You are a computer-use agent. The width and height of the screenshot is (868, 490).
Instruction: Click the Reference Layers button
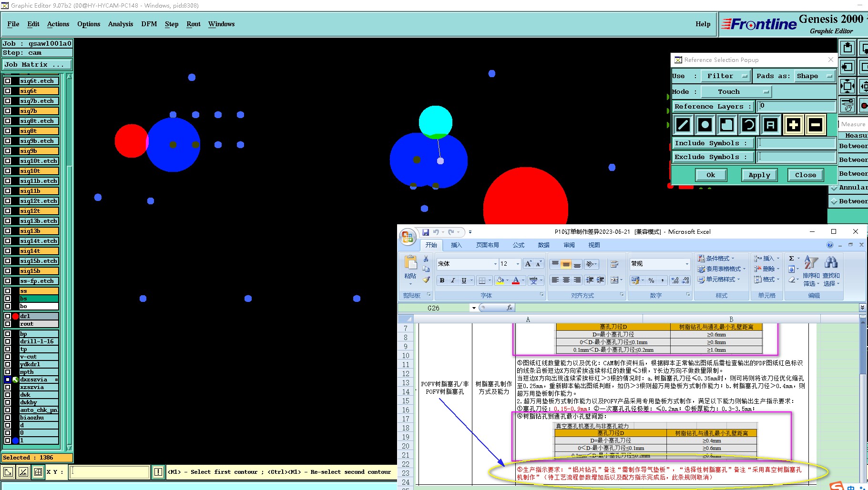713,106
